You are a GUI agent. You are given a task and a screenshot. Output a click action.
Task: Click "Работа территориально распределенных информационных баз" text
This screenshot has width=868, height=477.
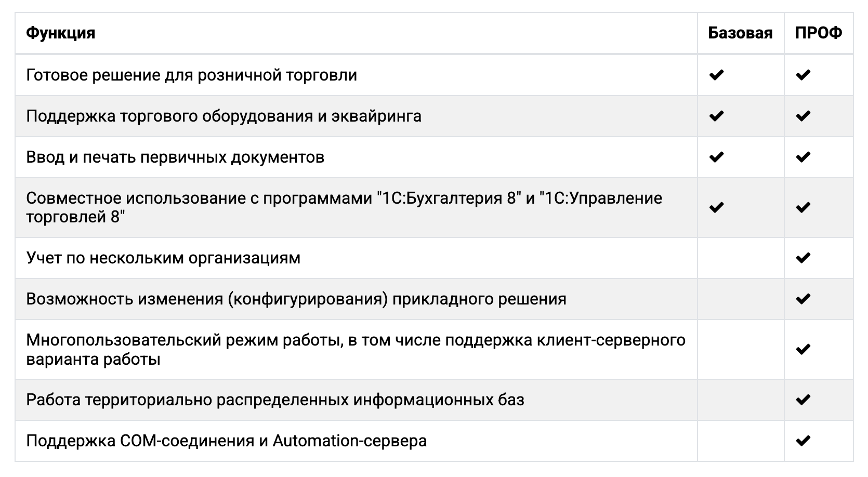tap(275, 400)
